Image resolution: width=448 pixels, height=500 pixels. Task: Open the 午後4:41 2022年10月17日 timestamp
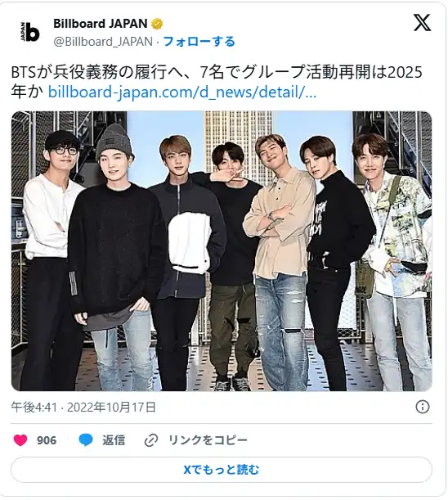[83, 408]
